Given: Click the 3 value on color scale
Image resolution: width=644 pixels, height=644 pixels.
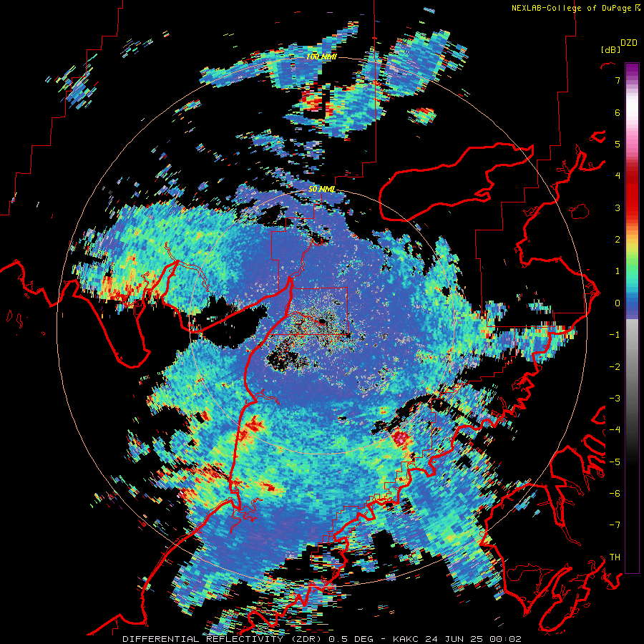Looking at the screenshot, I should point(618,208).
